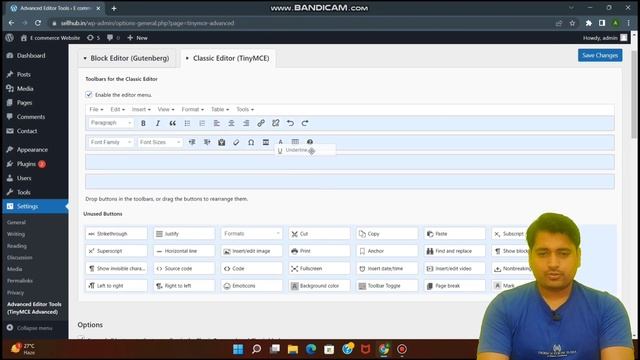The image size is (640, 360).
Task: Open Windows Start menu
Action: 238,349
